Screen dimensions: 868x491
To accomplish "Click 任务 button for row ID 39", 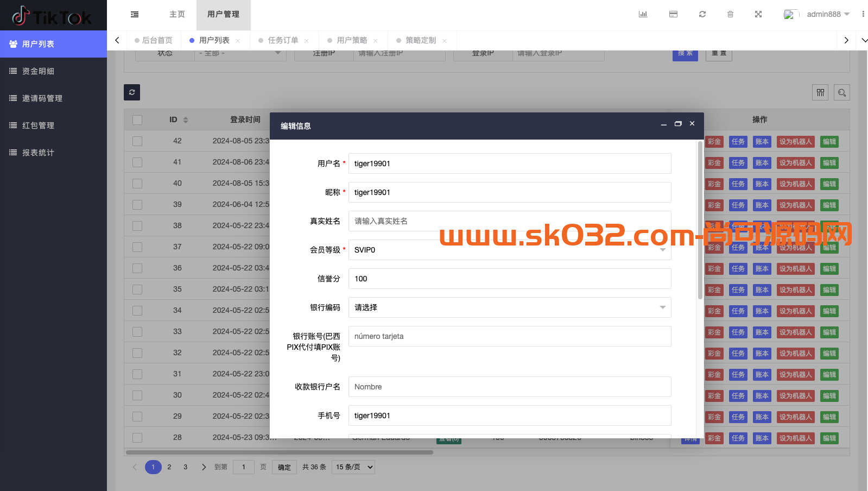I will (x=738, y=205).
